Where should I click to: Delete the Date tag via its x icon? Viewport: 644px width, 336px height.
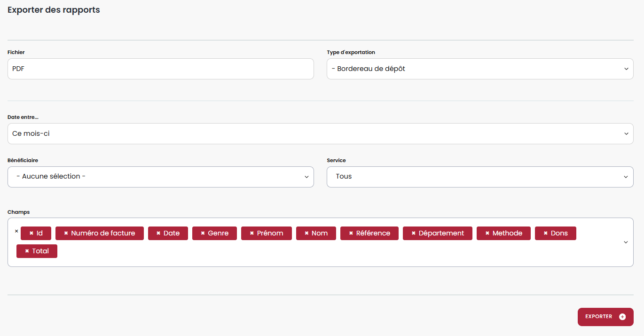(x=158, y=234)
